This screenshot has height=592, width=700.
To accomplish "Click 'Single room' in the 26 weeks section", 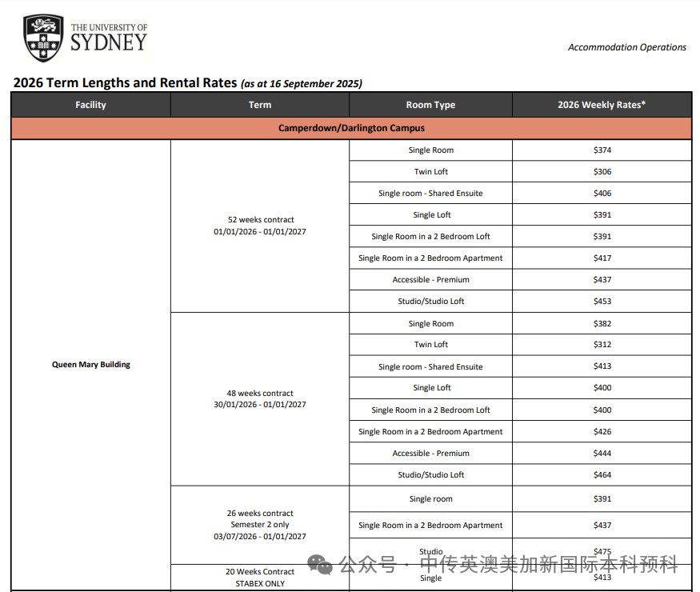I will 431,498.
